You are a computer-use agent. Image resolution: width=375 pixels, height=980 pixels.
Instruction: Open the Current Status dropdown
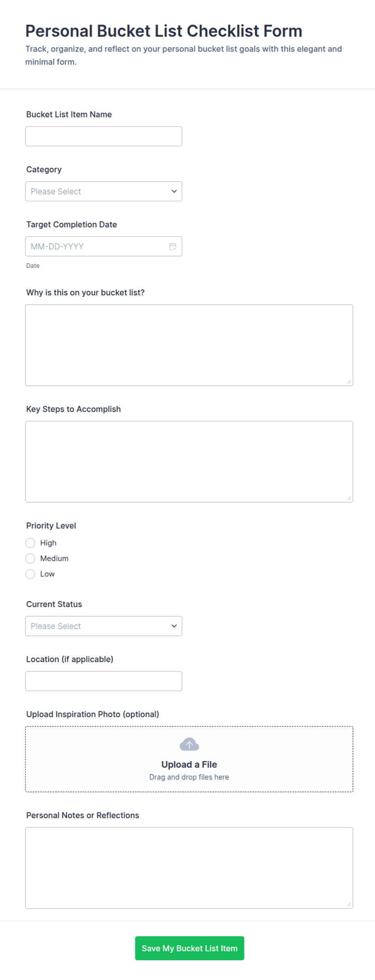[104, 626]
